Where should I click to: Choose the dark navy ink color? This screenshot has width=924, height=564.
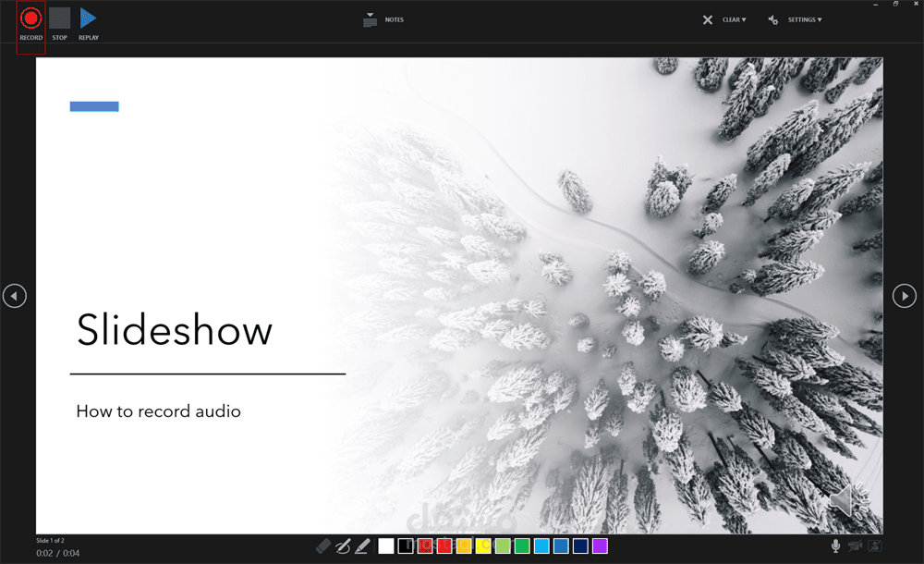pos(580,546)
